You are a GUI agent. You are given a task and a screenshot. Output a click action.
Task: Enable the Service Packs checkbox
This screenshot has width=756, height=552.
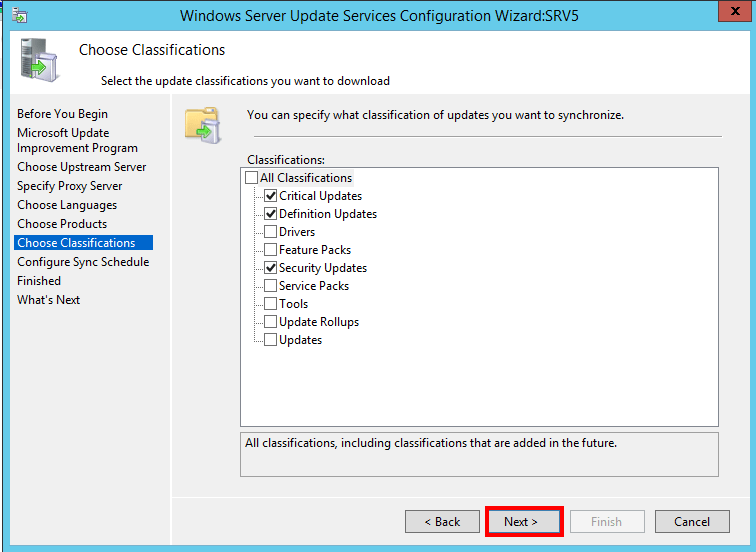(270, 286)
